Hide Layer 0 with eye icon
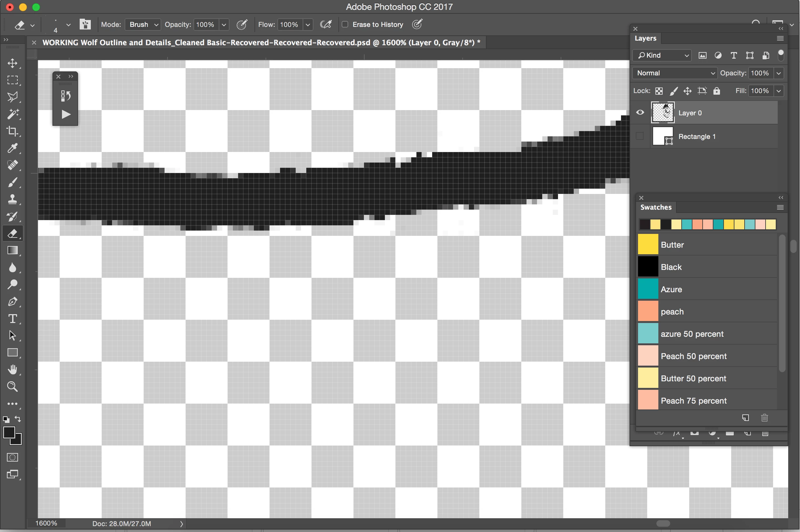This screenshot has height=532, width=800. [x=640, y=113]
